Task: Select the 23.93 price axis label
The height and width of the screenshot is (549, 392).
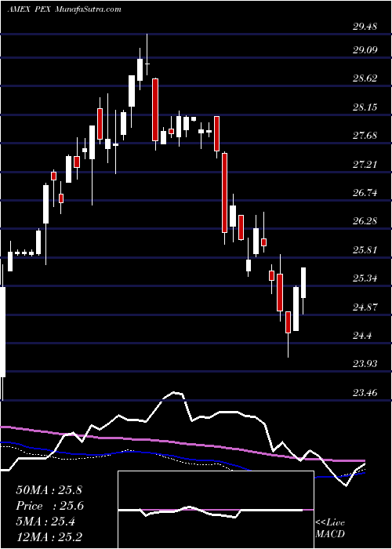Action: pyautogui.click(x=365, y=364)
